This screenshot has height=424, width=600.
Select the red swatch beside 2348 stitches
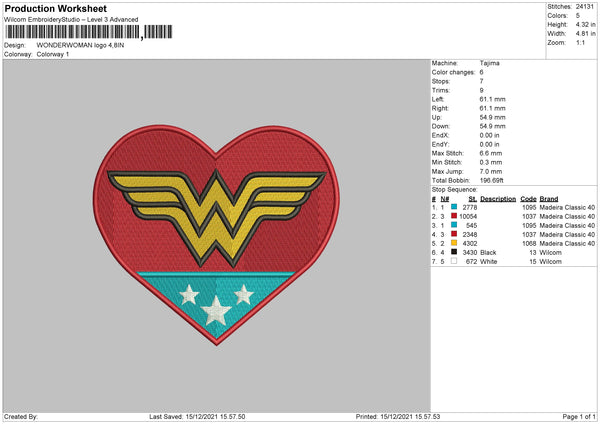[454, 234]
